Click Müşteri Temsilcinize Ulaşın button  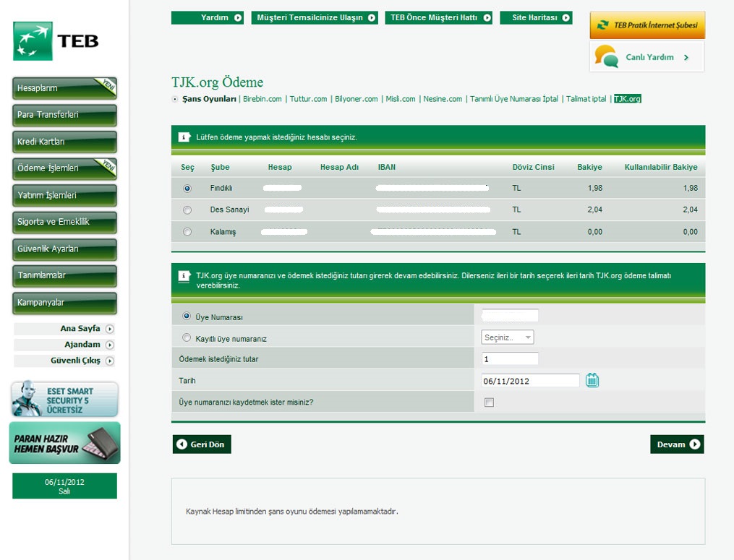click(315, 18)
